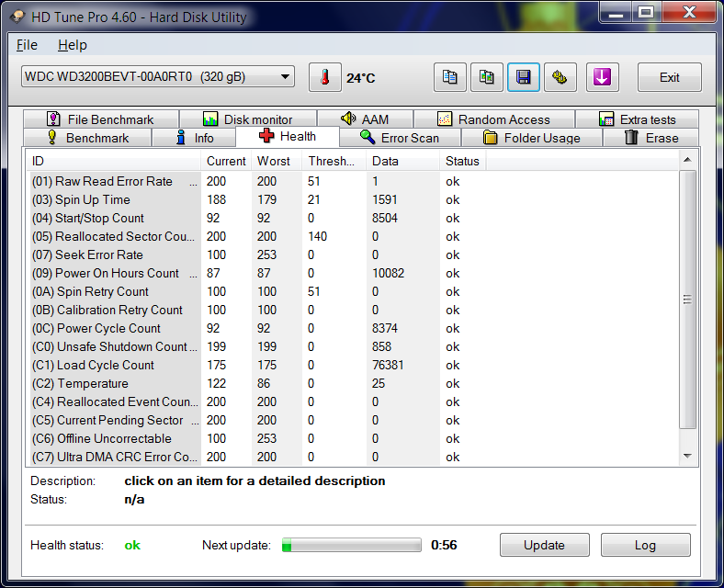
Task: Select the (0C) Power Cycle Count row
Action: pos(352,328)
